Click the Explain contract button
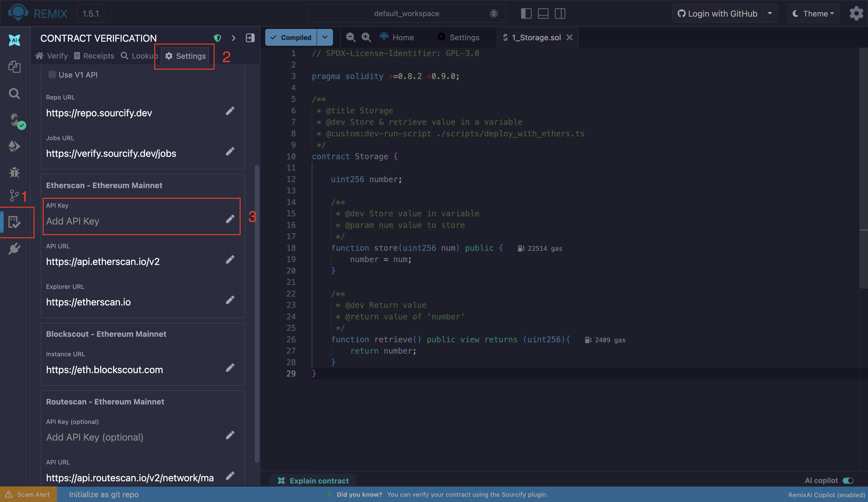868x502 pixels. [313, 481]
